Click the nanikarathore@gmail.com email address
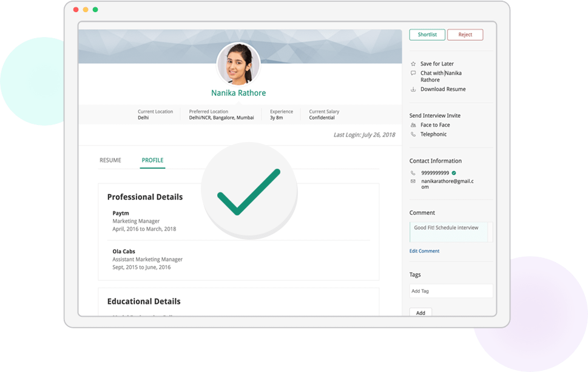This screenshot has height=372, width=588. [447, 183]
